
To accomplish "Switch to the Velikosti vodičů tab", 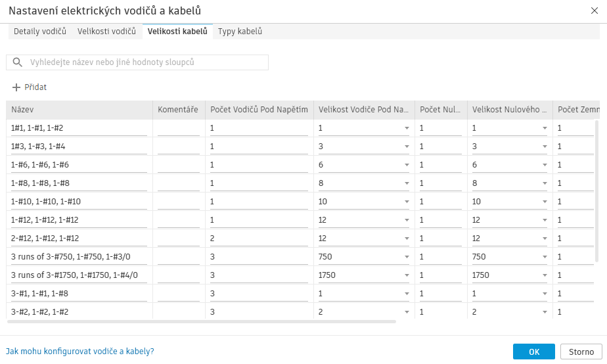I will click(x=106, y=31).
